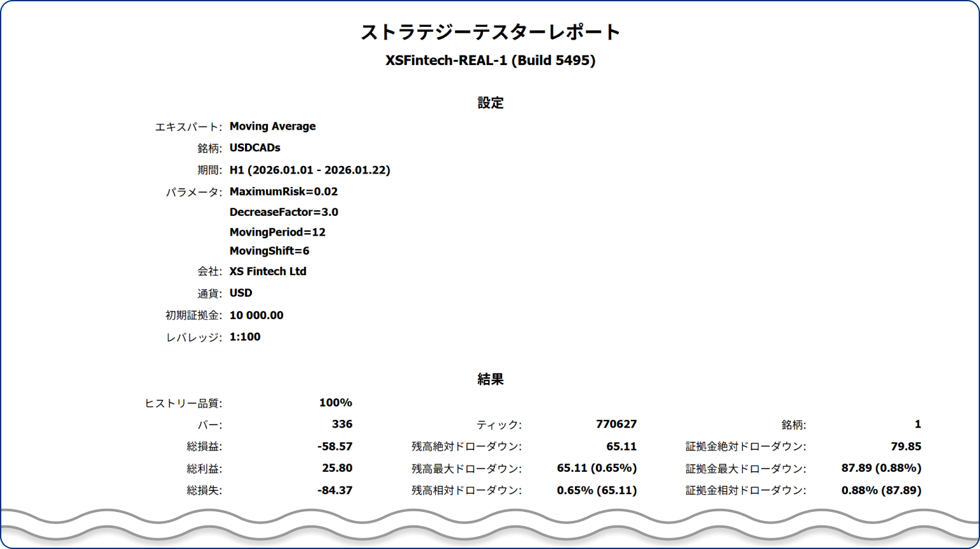Select the period H1 (2026.01.01 - 2026.01.22)
This screenshot has height=549, width=980.
coord(310,170)
